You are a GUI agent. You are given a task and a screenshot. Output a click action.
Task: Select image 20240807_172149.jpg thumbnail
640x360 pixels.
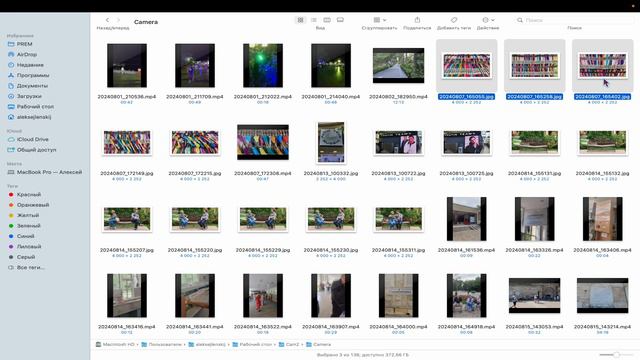[x=127, y=142]
